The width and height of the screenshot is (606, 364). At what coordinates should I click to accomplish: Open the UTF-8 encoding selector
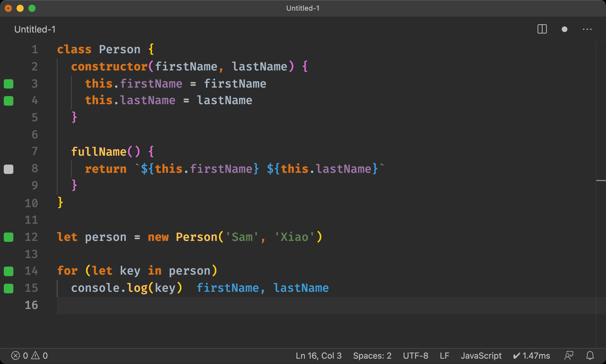coord(415,355)
